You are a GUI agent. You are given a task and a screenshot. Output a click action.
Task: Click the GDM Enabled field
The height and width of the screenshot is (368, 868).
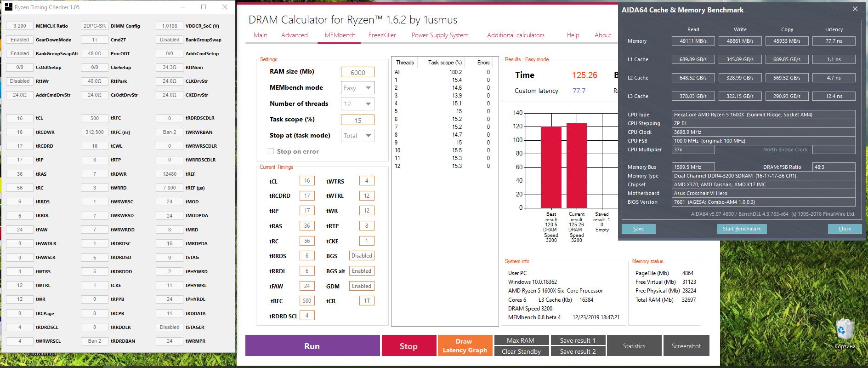pos(362,286)
